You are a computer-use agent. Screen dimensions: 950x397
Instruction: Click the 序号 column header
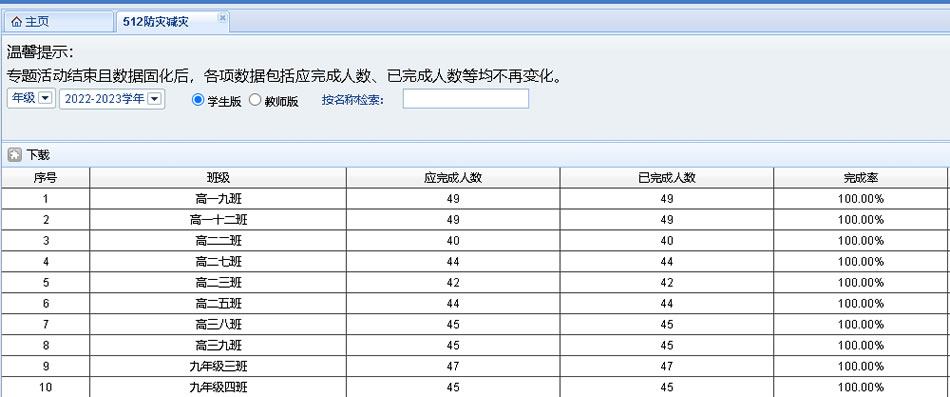click(x=45, y=178)
